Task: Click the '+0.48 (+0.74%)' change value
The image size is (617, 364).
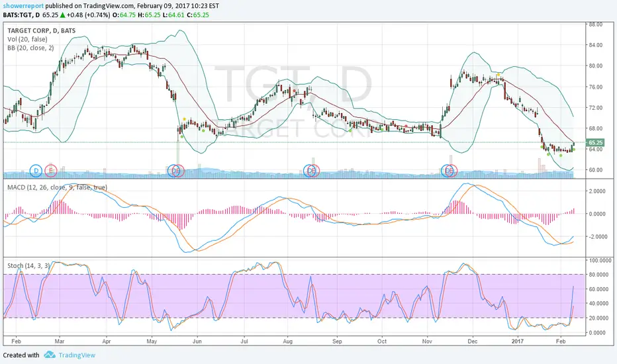Action: pyautogui.click(x=88, y=15)
